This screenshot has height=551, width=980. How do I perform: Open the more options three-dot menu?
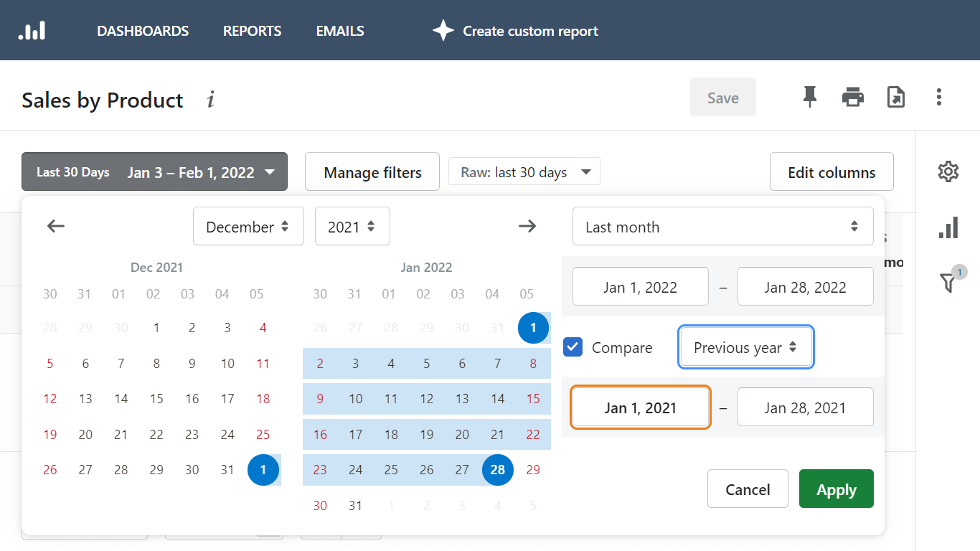[x=939, y=97]
